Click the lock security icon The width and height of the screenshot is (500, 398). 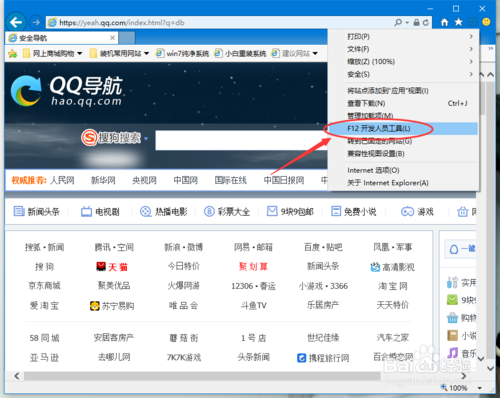(416, 22)
